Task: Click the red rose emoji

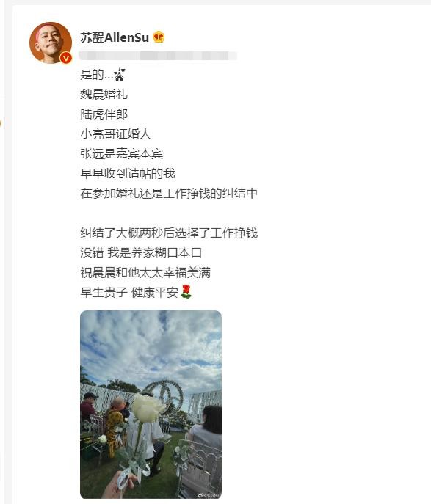Action: tap(186, 292)
